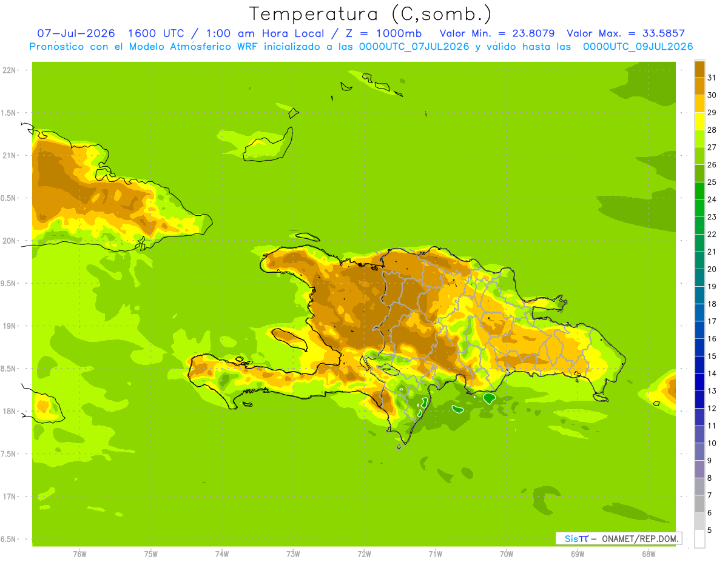
Task: Click the "21N" latitude label
Action: coord(10,156)
